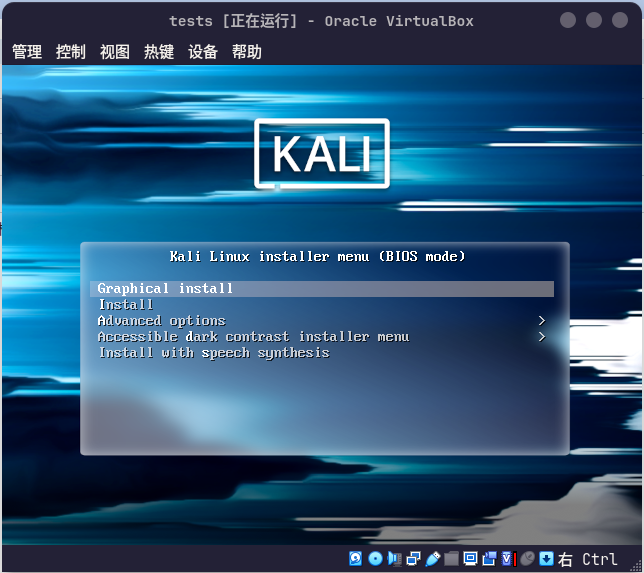
Task: Click the leftmost gray window control button
Action: 568,20
